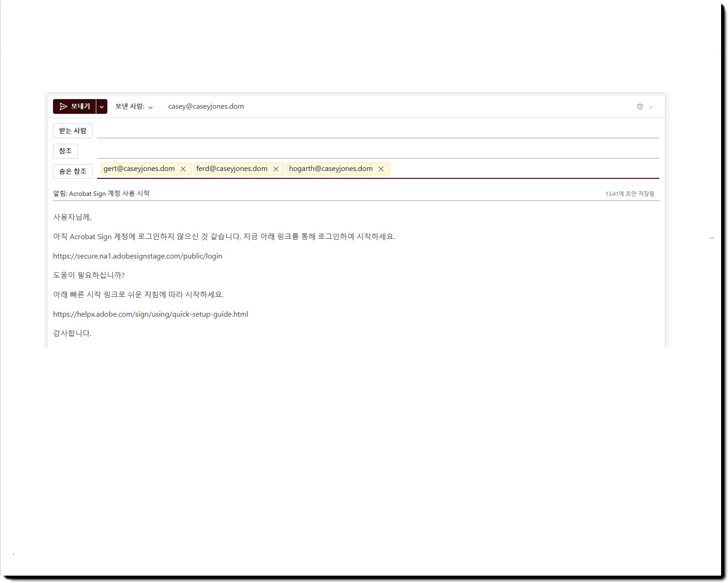Remove ferd@caseyjones.dom from Bcc

[x=276, y=169]
